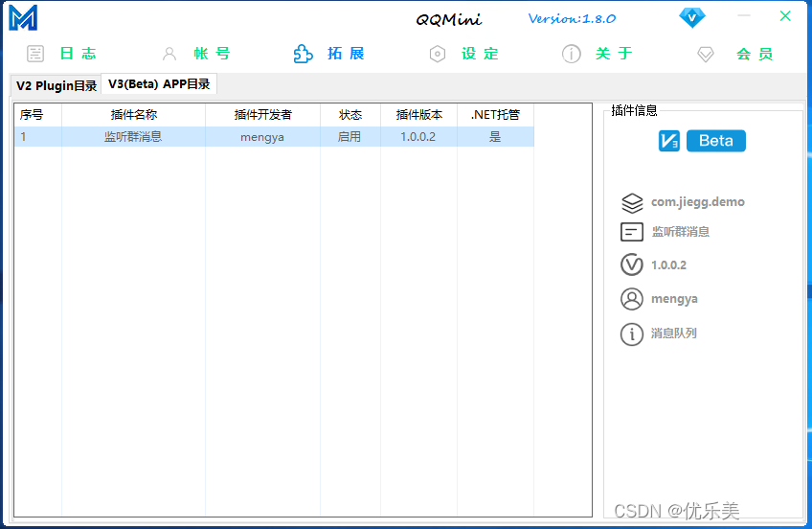
Task: Open the 关于 menu label
Action: (x=614, y=54)
